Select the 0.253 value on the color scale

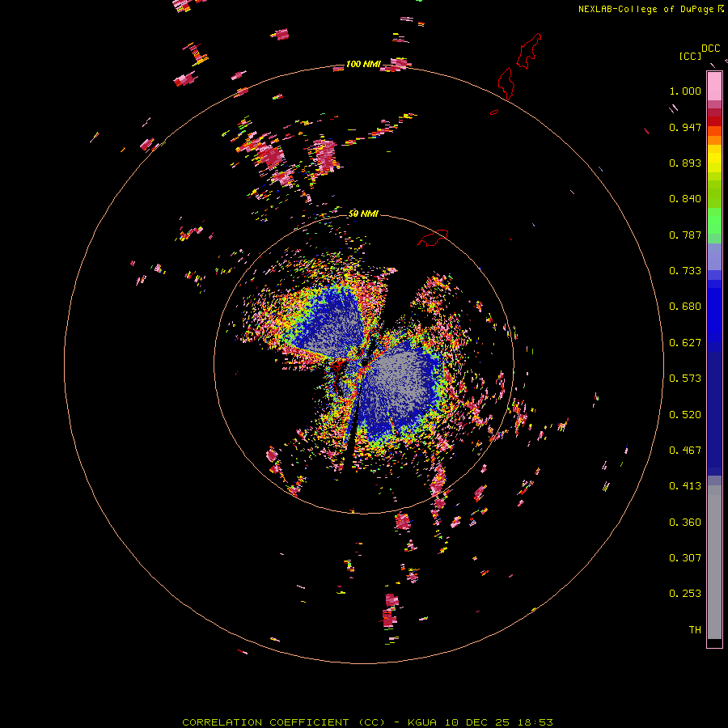685,594
